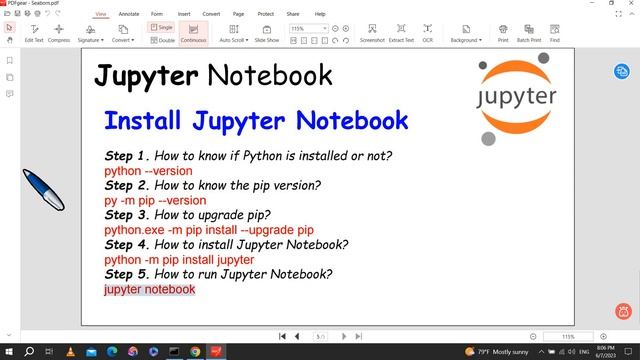The width and height of the screenshot is (640, 360).
Task: Click the blue translate floating button
Action: point(622,71)
